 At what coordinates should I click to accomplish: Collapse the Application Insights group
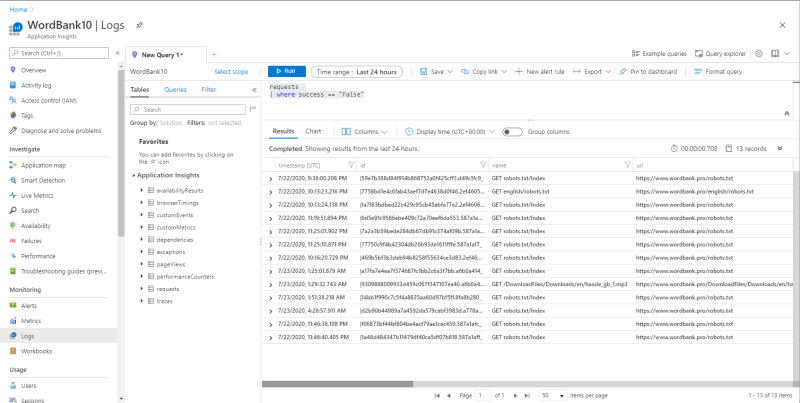[x=134, y=175]
